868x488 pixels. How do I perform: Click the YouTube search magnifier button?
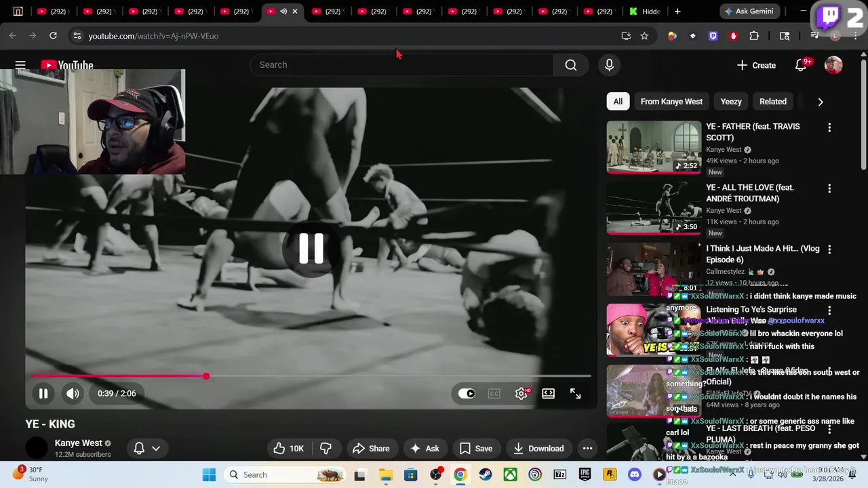(x=571, y=65)
